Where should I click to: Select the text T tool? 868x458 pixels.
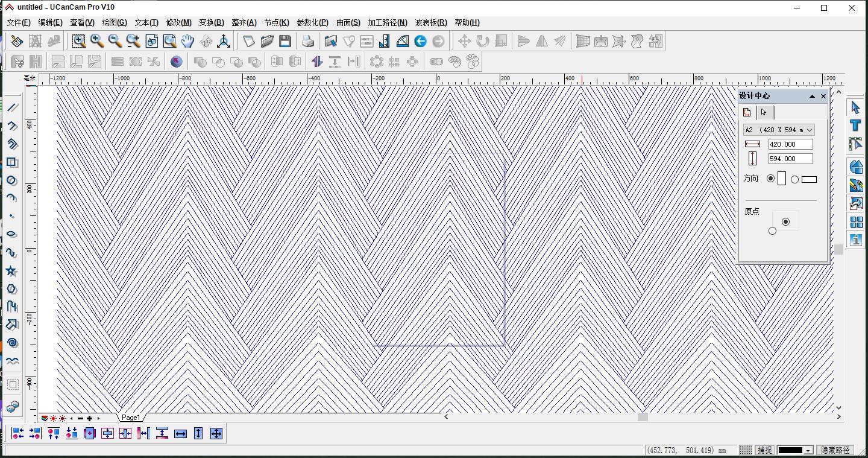click(x=855, y=126)
